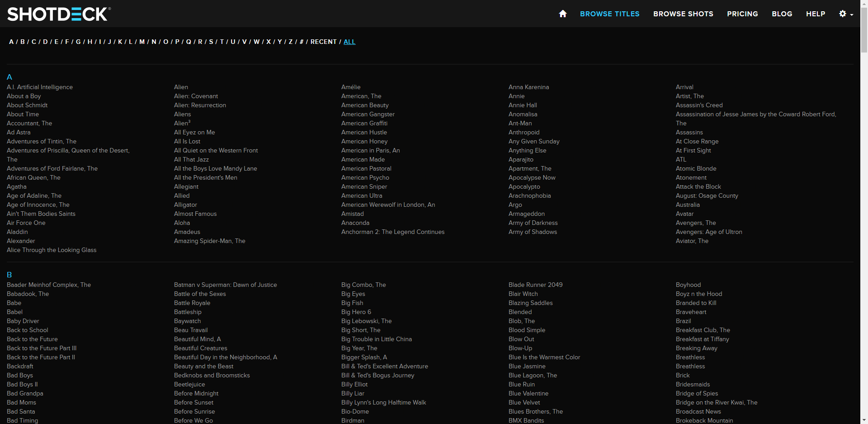868x424 pixels.
Task: Open Amélie title
Action: 351,87
